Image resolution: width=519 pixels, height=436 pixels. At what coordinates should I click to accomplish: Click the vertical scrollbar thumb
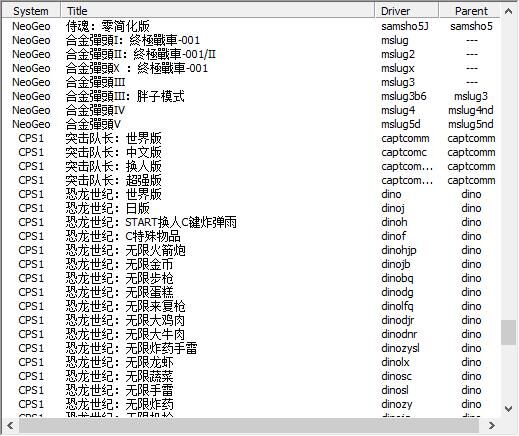click(508, 332)
